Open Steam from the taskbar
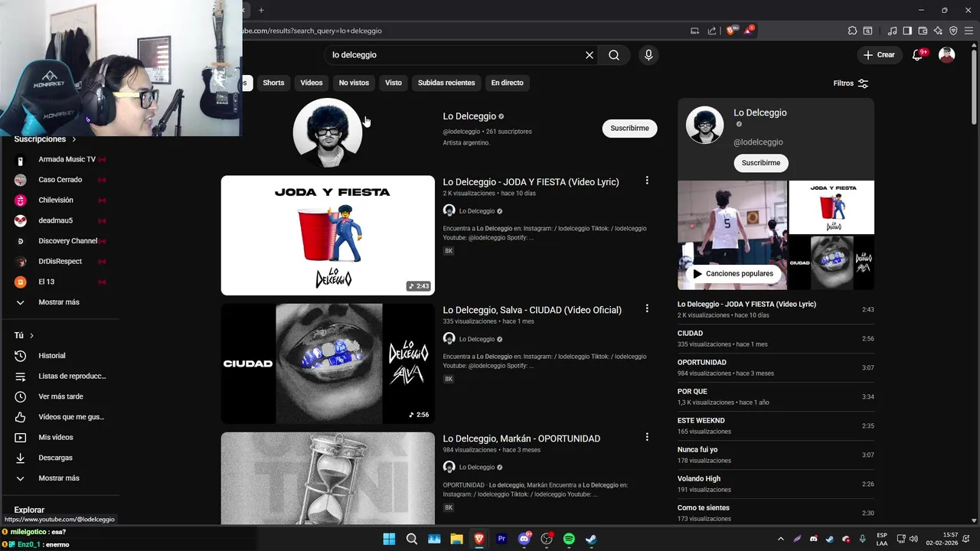 [591, 539]
